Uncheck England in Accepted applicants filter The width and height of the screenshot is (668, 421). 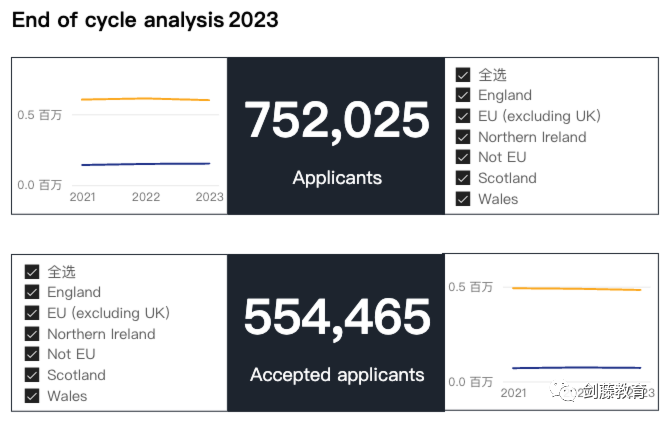pos(32,292)
